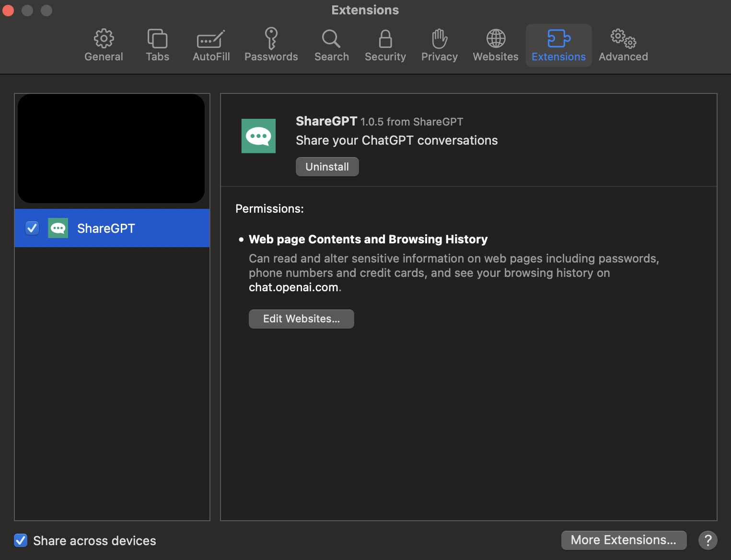Open the Advanced preferences pane

pos(623,45)
